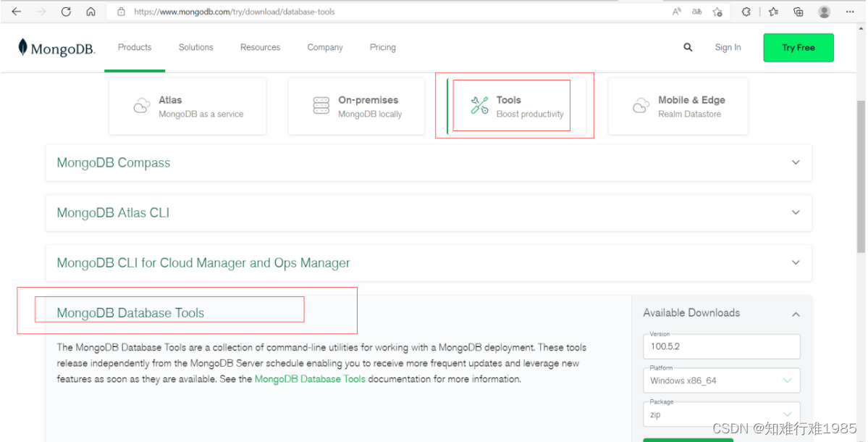The image size is (868, 442).
Task: Open the Version field showing 100.5.2
Action: click(722, 346)
